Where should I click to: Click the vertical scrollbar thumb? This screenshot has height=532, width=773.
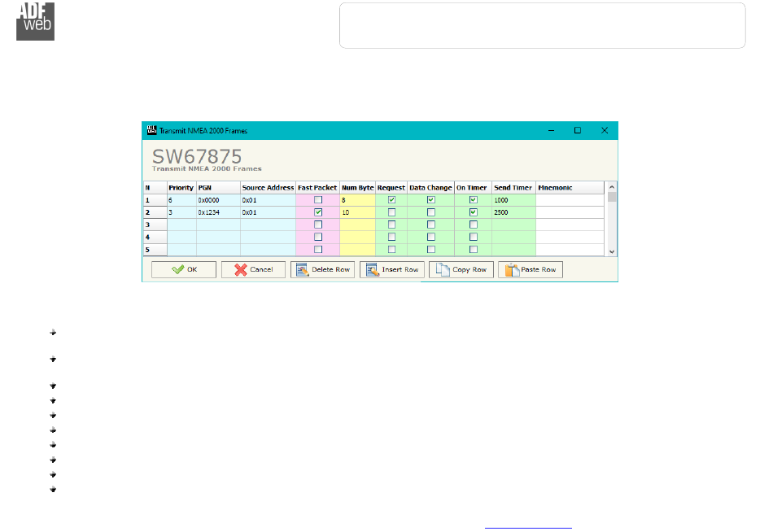[612, 197]
